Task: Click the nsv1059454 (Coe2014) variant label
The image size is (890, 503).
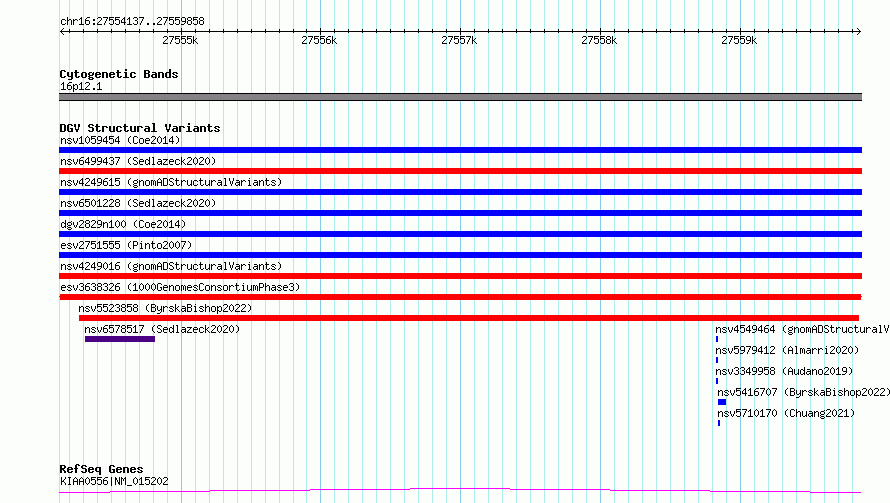Action: (x=120, y=140)
